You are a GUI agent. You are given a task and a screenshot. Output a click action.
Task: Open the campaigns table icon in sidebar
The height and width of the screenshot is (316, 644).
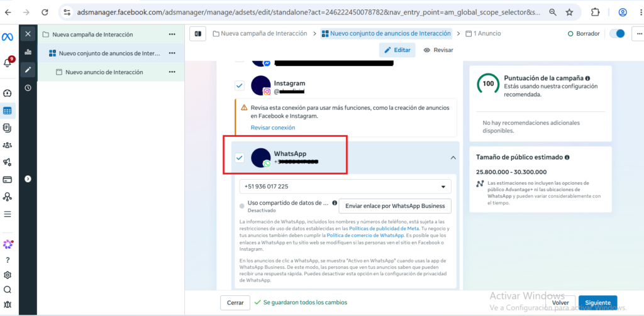click(x=8, y=111)
